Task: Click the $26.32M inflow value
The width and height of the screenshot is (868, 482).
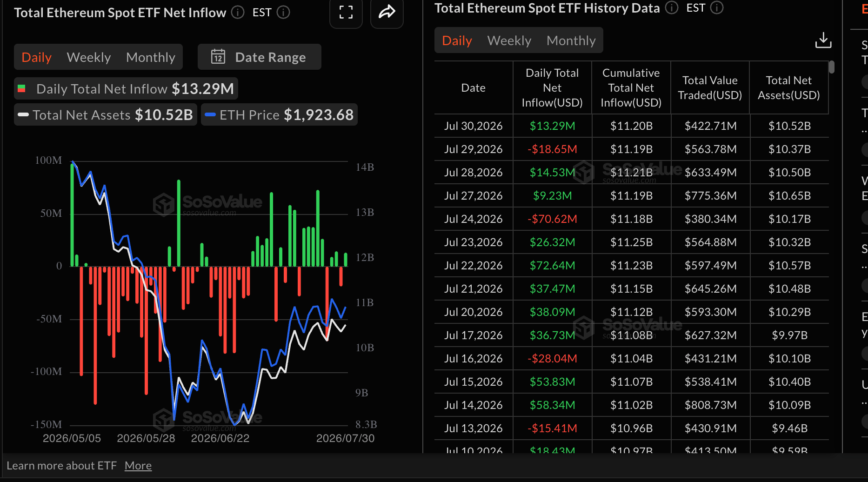Action: pyautogui.click(x=552, y=242)
